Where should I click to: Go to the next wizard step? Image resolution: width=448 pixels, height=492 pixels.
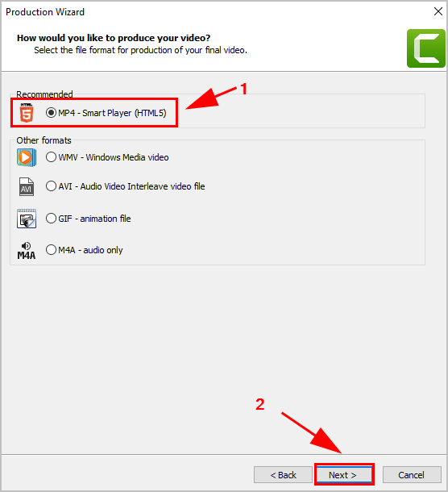coord(344,475)
